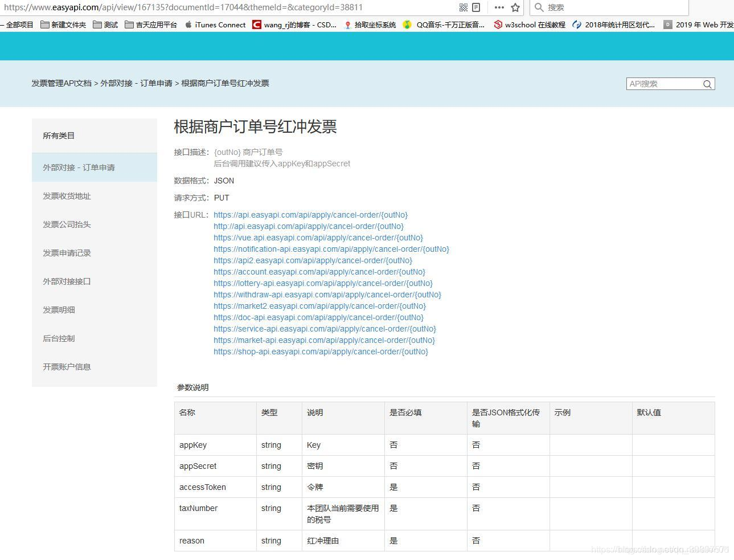Click the browser address bar URL

183,7
